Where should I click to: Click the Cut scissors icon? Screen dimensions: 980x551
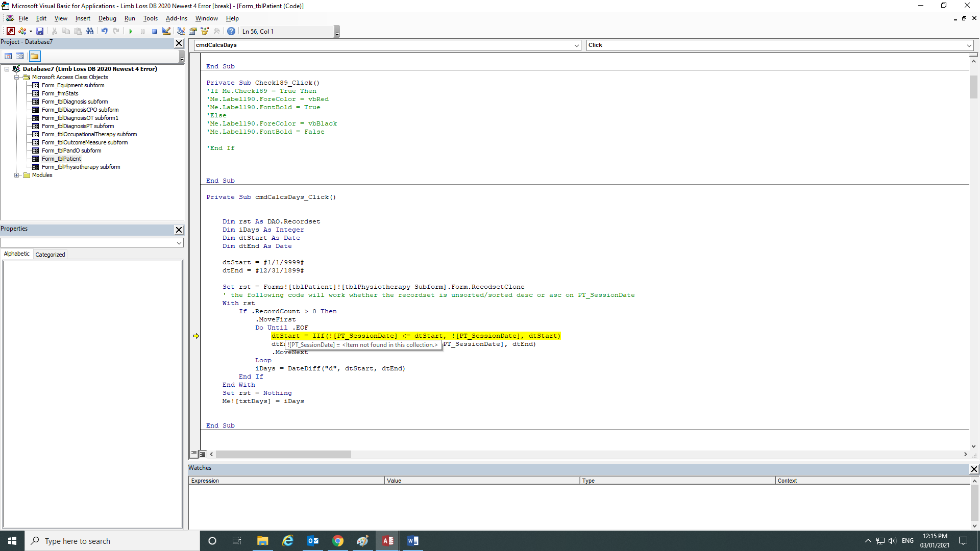(x=54, y=31)
